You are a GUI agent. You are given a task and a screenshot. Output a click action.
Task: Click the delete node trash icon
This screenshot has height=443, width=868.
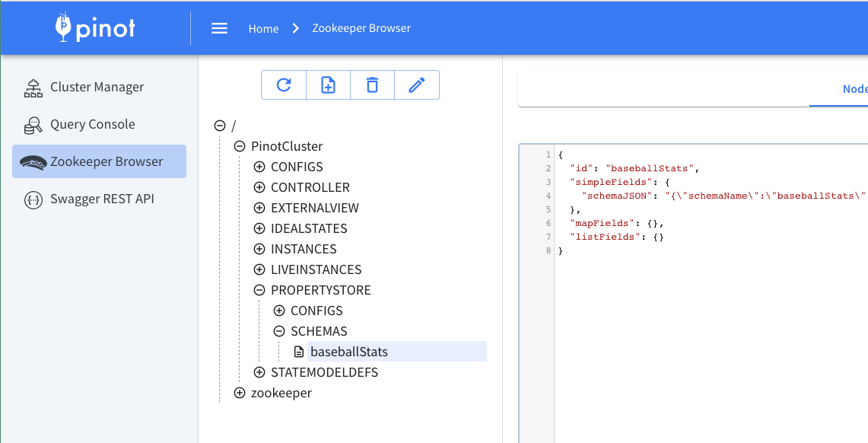(x=372, y=84)
